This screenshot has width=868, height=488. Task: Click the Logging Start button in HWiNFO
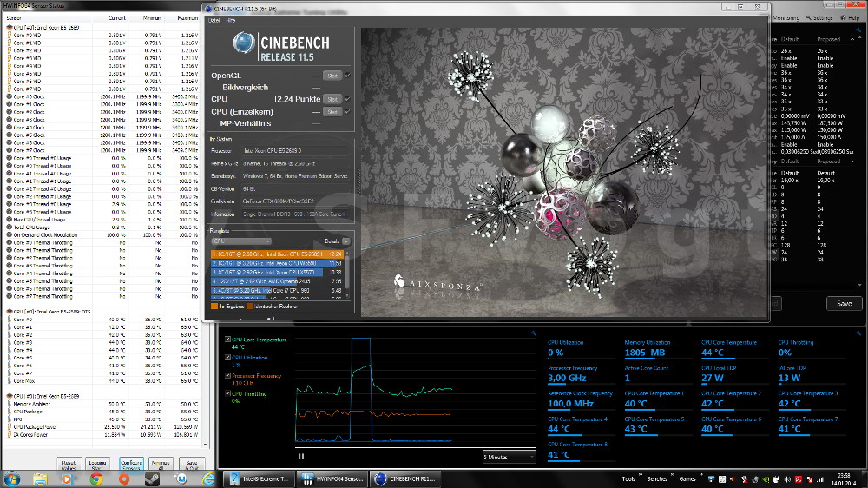[x=97, y=465]
